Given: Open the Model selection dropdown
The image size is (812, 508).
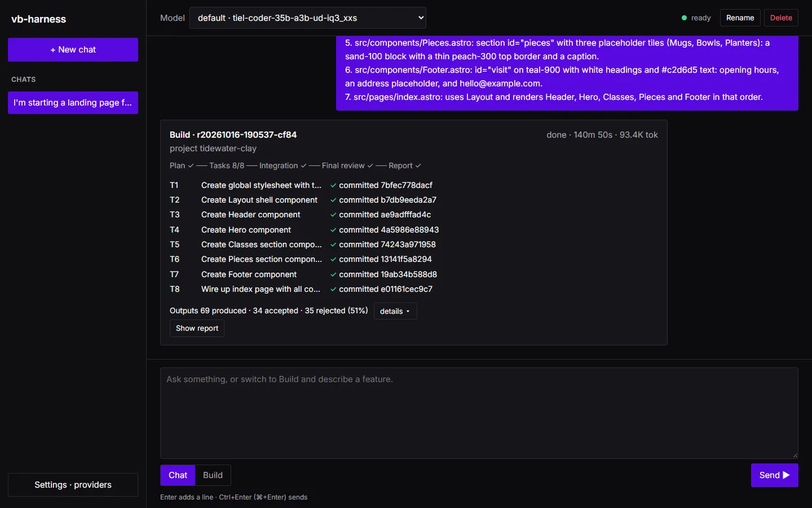Looking at the screenshot, I should click(x=307, y=18).
